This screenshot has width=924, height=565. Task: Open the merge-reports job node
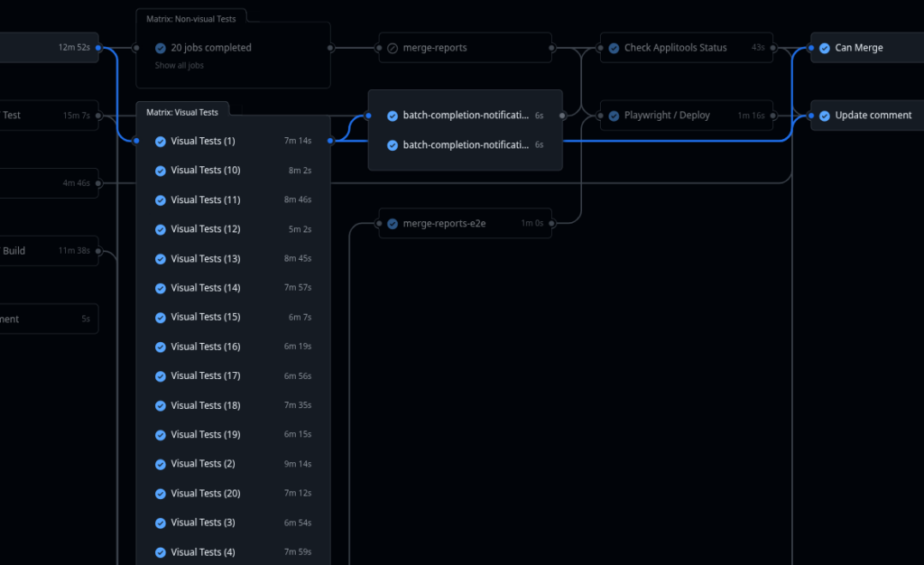coord(466,48)
